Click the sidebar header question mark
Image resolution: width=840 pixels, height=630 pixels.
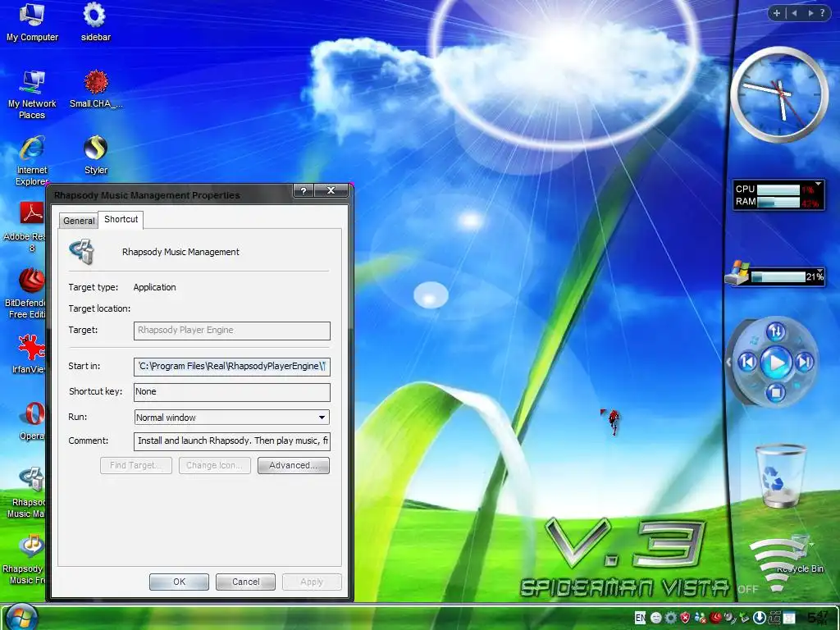[822, 13]
